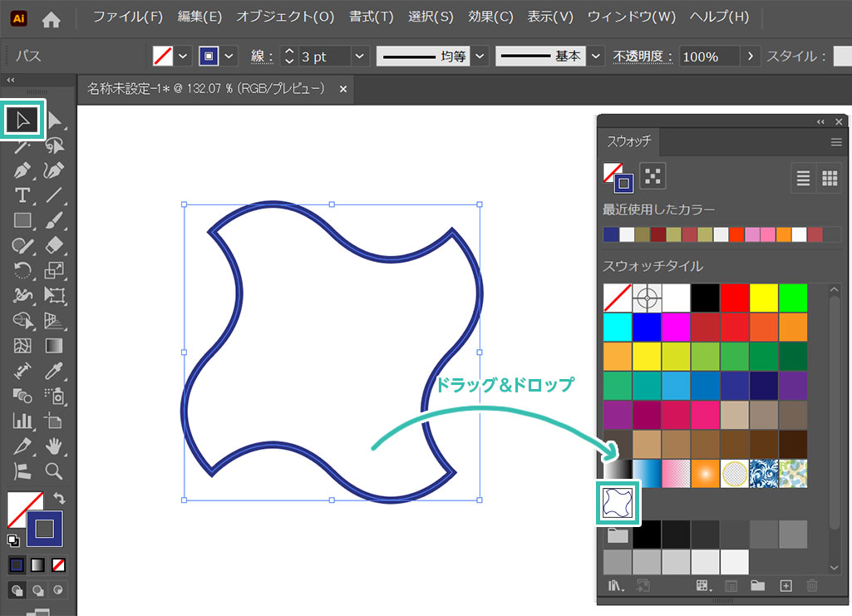Set paint mode to Gradient
The height and width of the screenshot is (616, 852).
37,565
